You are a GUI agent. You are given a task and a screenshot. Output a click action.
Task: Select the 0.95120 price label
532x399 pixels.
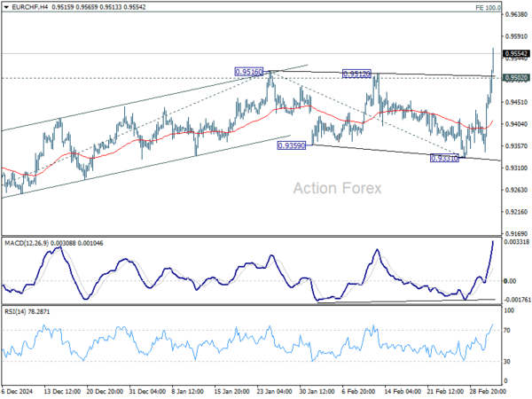[356, 74]
